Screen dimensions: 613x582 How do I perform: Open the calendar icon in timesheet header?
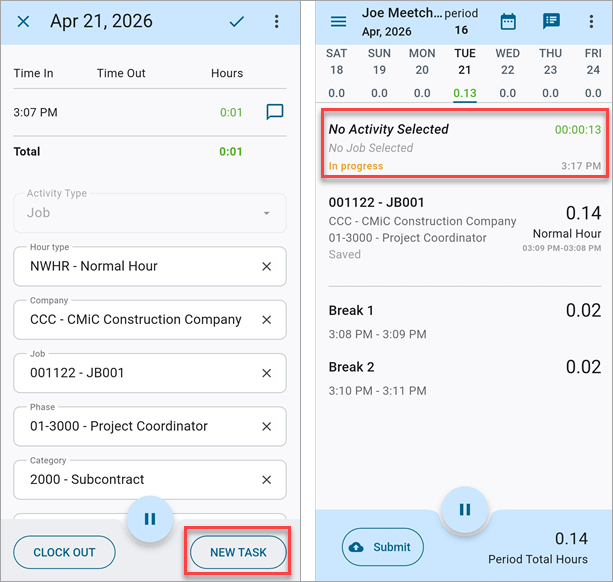click(508, 21)
